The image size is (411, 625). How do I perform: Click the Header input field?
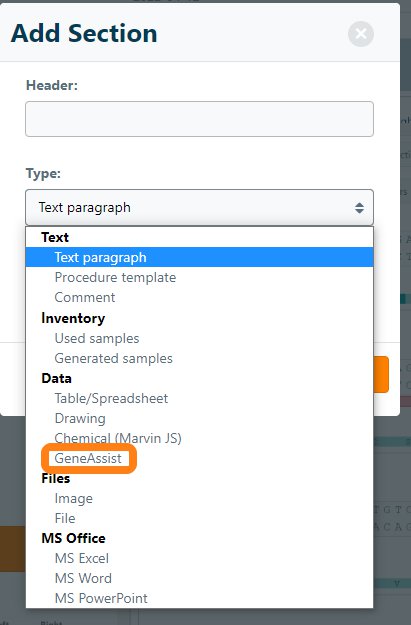click(199, 119)
